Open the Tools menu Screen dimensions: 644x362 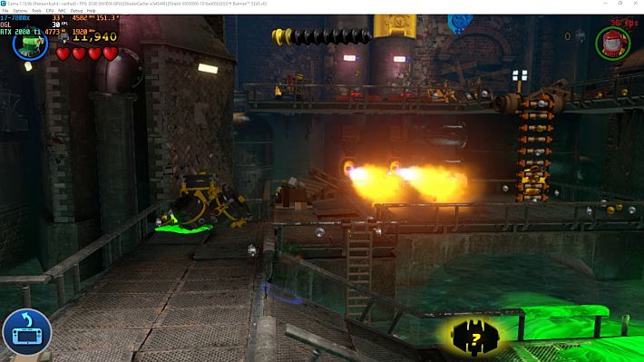pyautogui.click(x=36, y=11)
